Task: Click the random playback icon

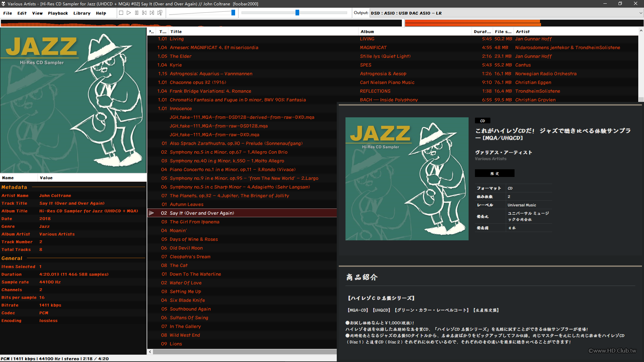Action: click(160, 13)
